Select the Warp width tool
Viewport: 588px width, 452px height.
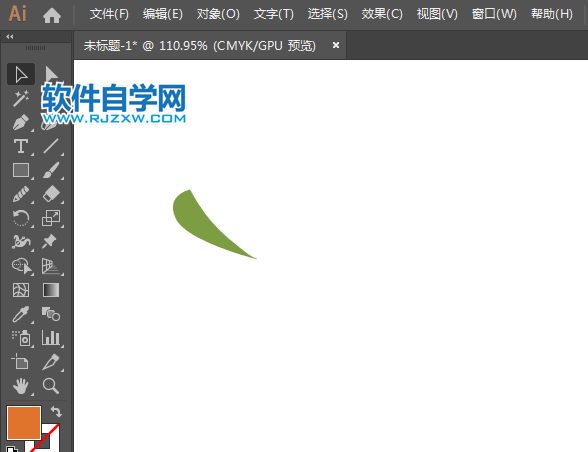[x=21, y=242]
